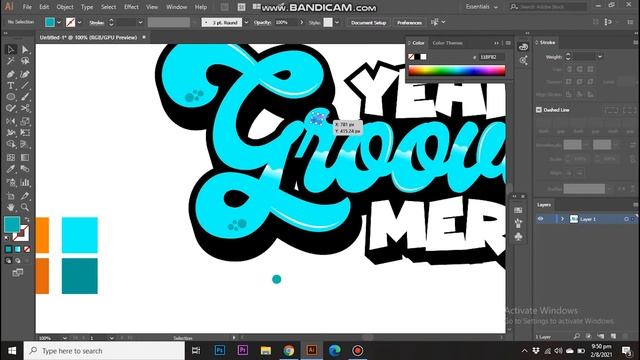Open zoom level dropdown at bottom
Screen dimensions: 640x360
(64, 338)
